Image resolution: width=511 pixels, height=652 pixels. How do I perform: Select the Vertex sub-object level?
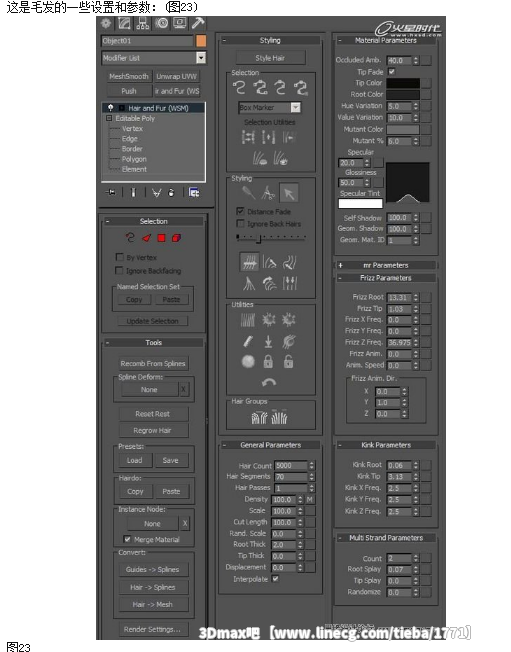(x=132, y=128)
